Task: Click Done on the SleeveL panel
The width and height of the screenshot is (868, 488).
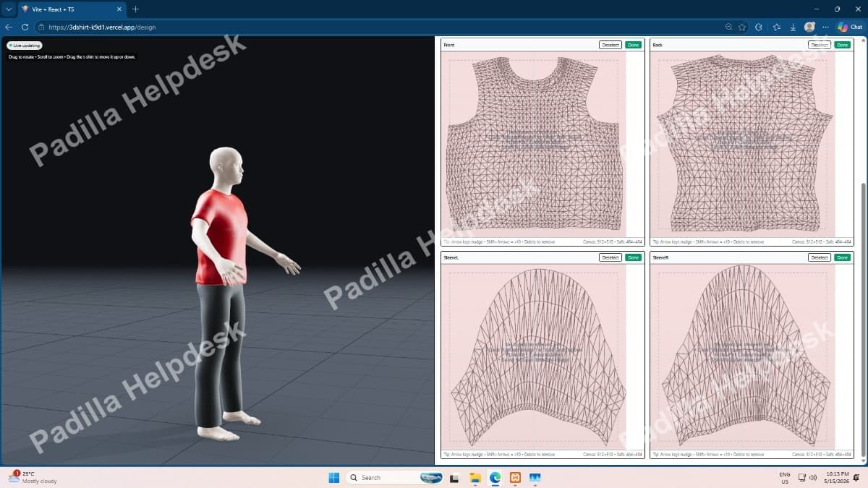Action: pos(634,257)
